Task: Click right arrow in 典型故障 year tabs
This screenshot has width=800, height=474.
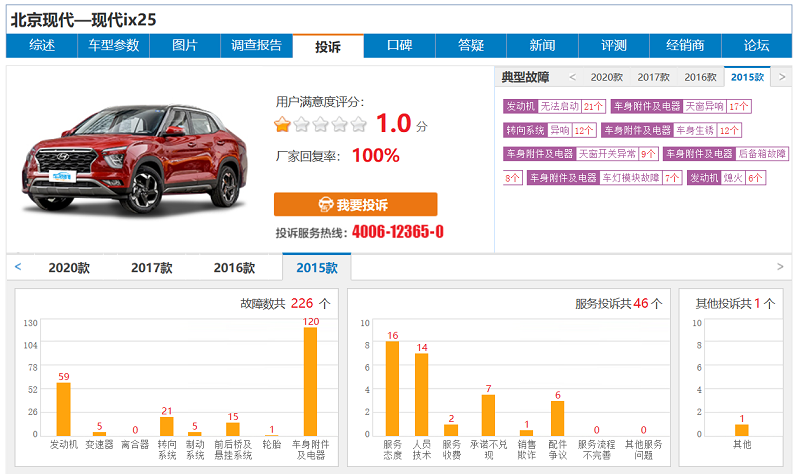Action: [782, 77]
